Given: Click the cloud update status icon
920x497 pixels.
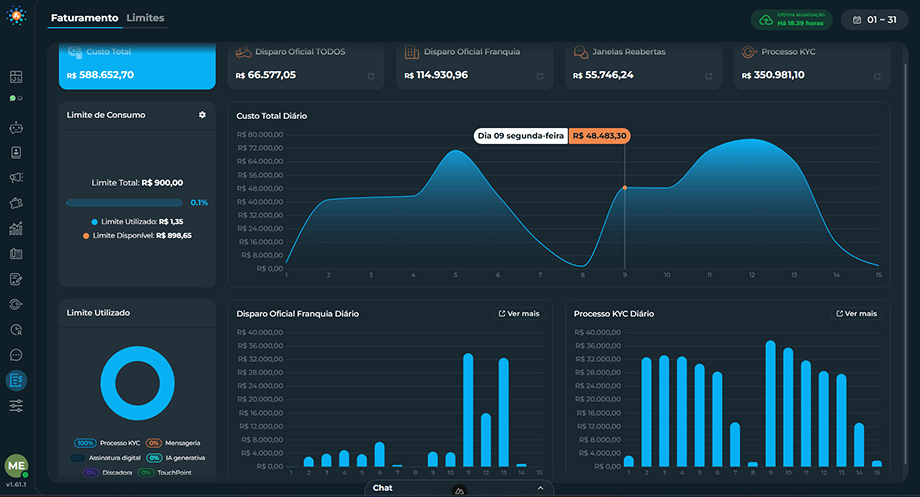Looking at the screenshot, I should [x=766, y=20].
